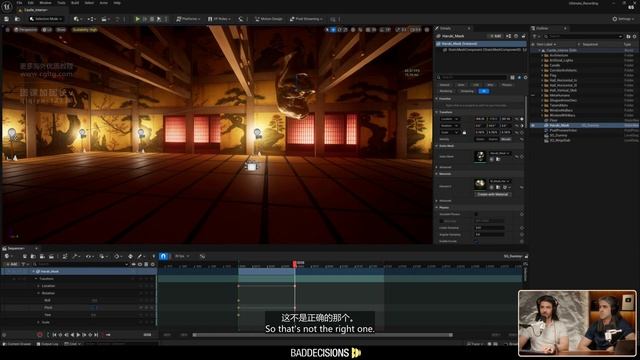Click the viewport Show button
Viewport: 640px width, 360px height.
pos(61,30)
